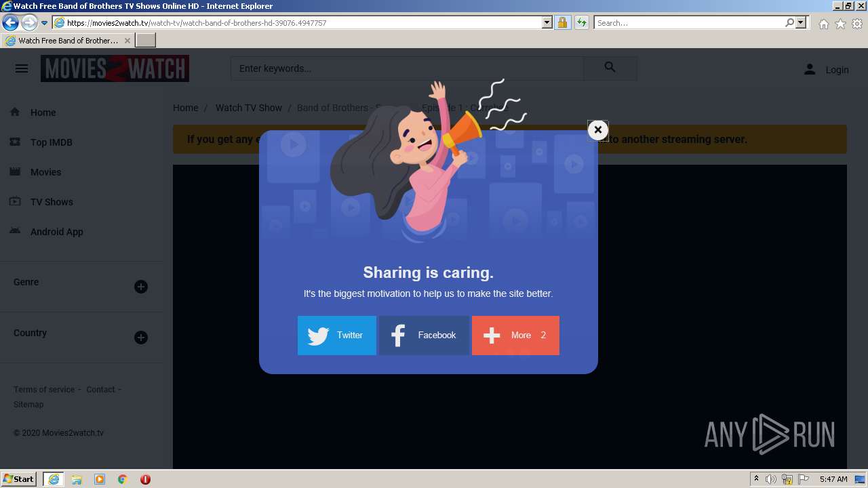The width and height of the screenshot is (868, 488).
Task: Open the address bar autocomplete dropdown
Action: (x=547, y=22)
